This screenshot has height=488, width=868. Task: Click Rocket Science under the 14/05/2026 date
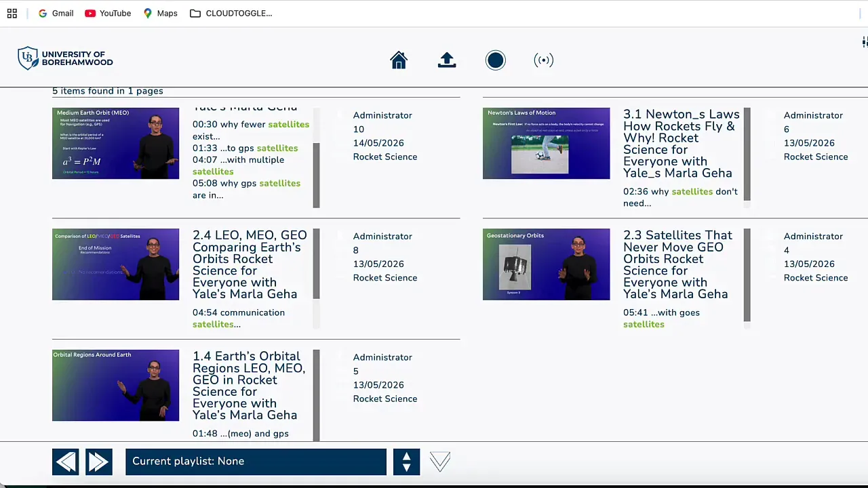coord(385,157)
